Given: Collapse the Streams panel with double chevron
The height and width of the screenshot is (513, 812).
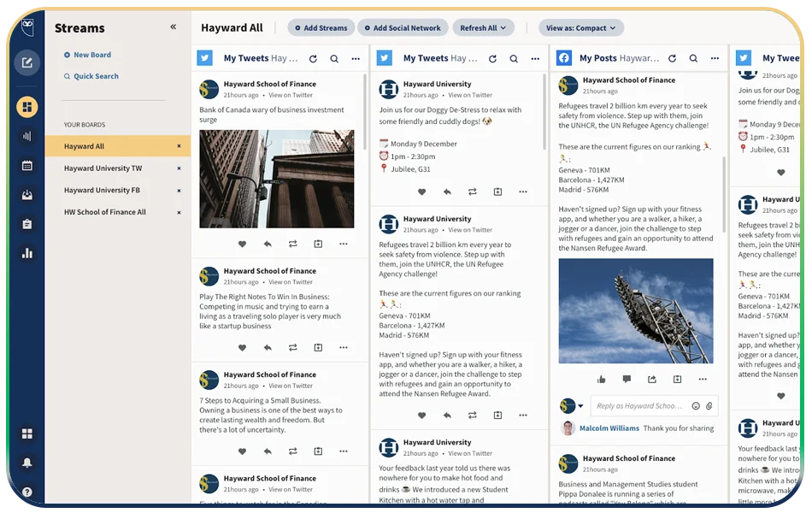Looking at the screenshot, I should pos(174,27).
